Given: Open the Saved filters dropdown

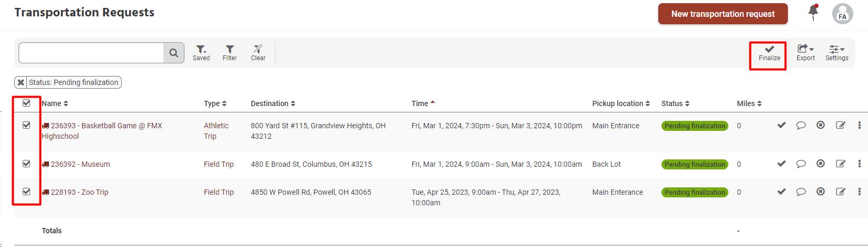Looking at the screenshot, I should [201, 53].
